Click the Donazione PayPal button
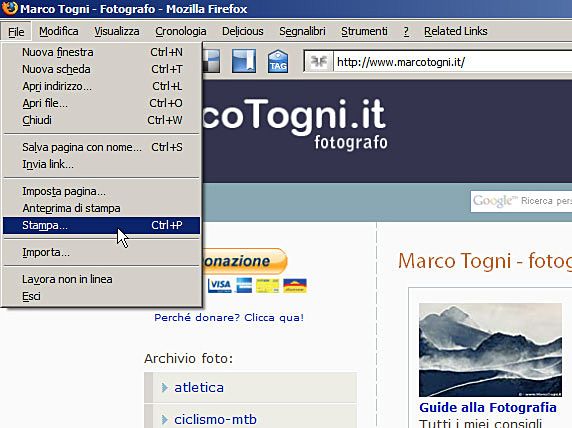The width and height of the screenshot is (572, 428). coord(245,261)
